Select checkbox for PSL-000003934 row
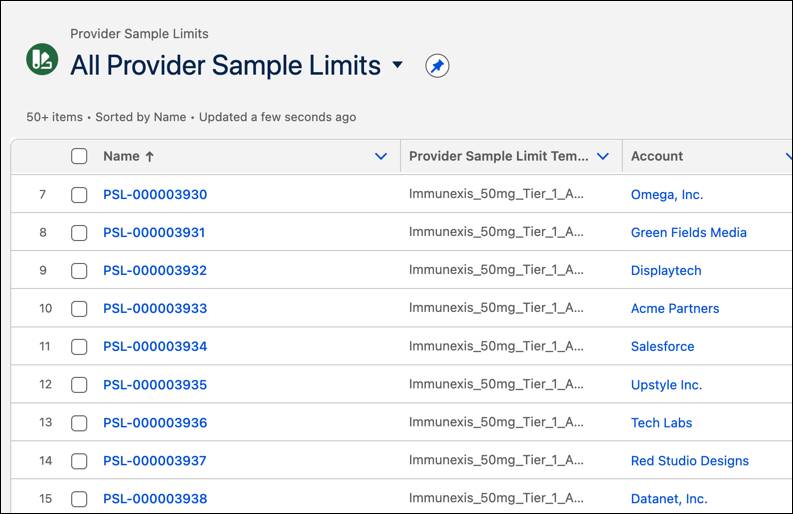 click(x=79, y=347)
